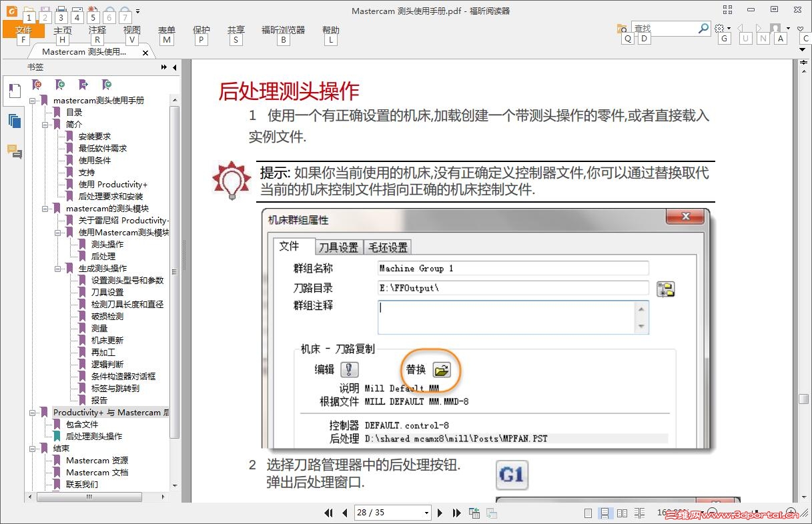
Task: Select the 包含文件 bookmark
Action: point(82,425)
